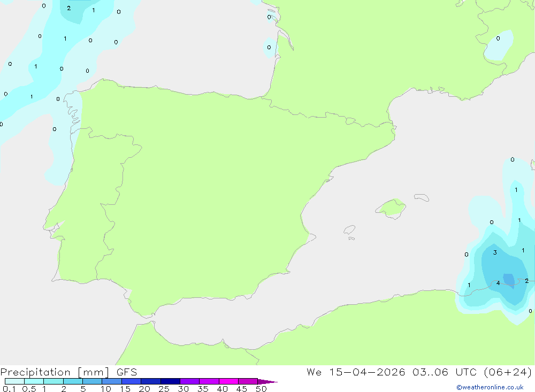Open the weatheronline.co.uk copyright link
Viewport: 535px width, 392px height.
pyautogui.click(x=490, y=387)
